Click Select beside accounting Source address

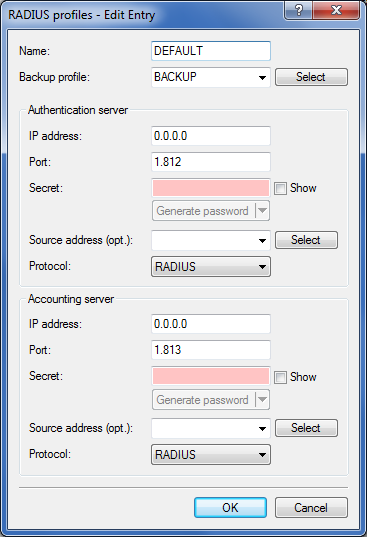[x=306, y=428]
